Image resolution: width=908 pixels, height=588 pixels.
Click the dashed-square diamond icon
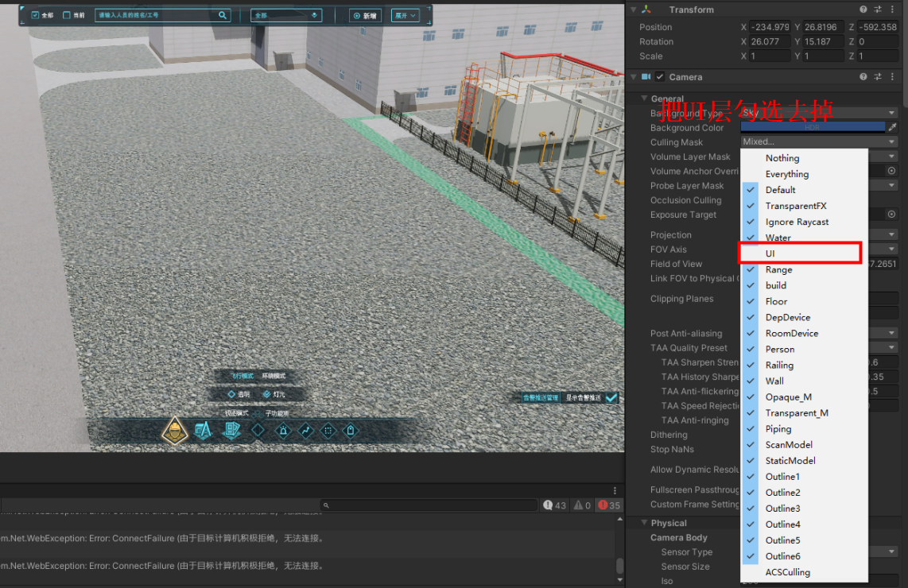pos(328,431)
